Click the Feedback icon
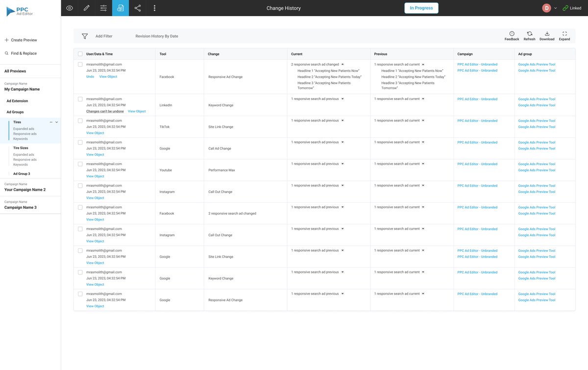This screenshot has width=588, height=370. tap(512, 33)
